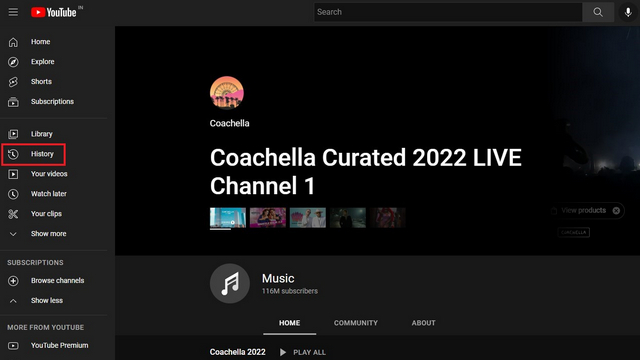The height and width of the screenshot is (360, 640).
Task: Select the third carousel thumbnail
Action: coord(308,218)
